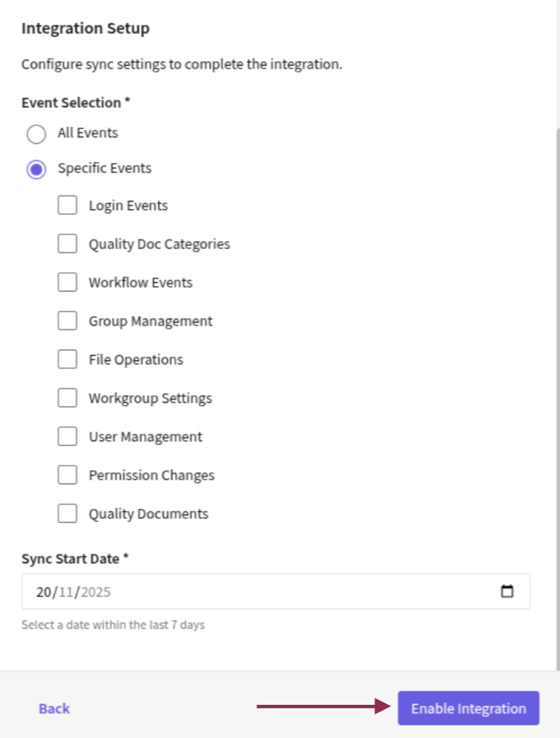Screen dimensions: 560x738
Task: Enable Quality Doc Categories sync
Action: click(67, 243)
